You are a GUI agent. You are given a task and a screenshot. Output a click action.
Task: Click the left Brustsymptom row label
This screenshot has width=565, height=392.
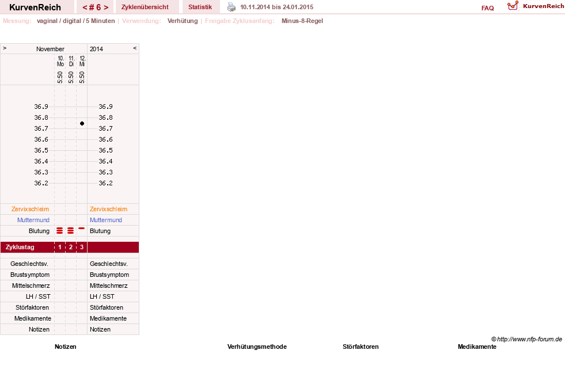[x=30, y=275]
